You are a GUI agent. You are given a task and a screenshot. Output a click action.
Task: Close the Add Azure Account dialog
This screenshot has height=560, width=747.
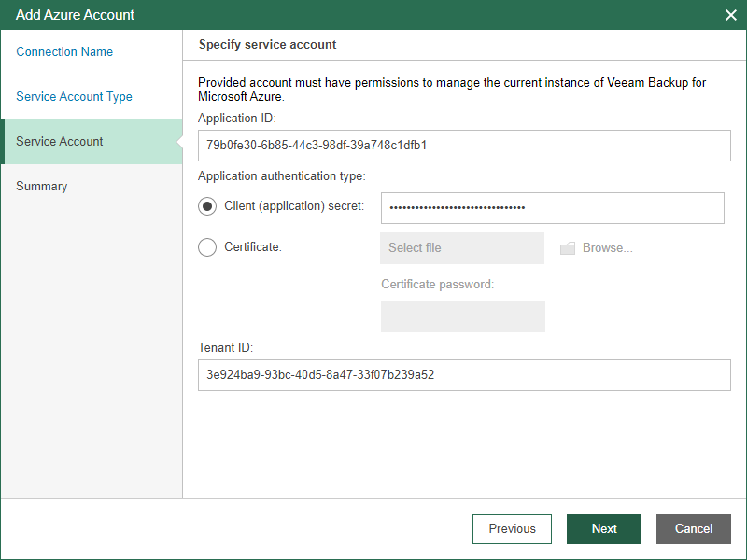tap(730, 15)
